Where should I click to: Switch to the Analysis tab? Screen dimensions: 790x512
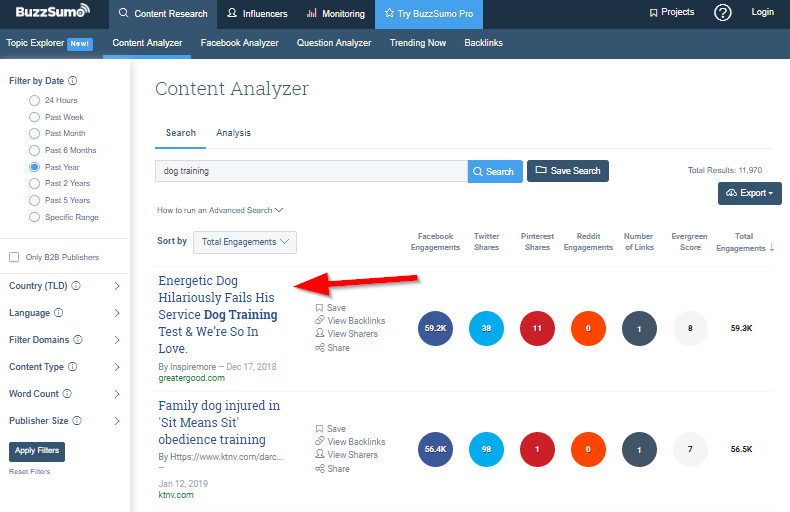(x=233, y=133)
